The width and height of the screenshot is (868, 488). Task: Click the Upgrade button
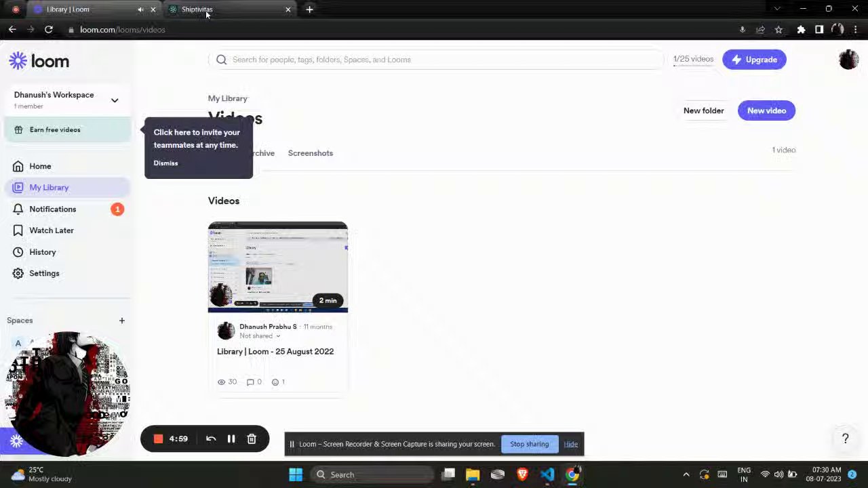click(754, 60)
